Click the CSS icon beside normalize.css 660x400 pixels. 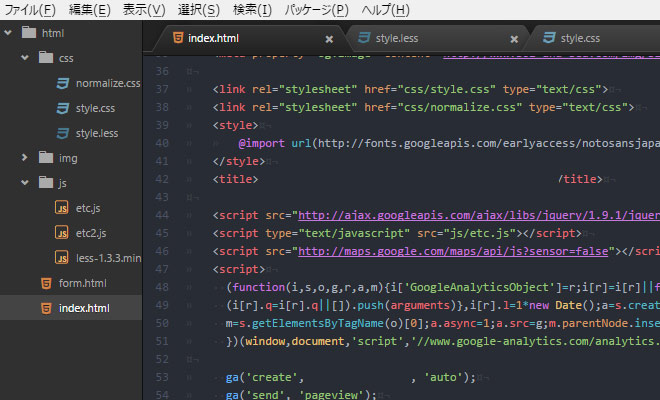click(x=63, y=83)
